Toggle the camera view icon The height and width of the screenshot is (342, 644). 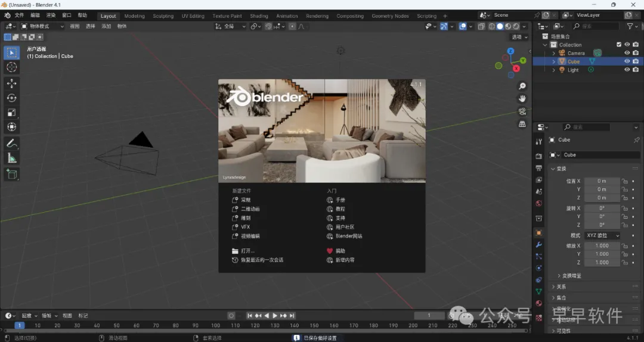(522, 111)
